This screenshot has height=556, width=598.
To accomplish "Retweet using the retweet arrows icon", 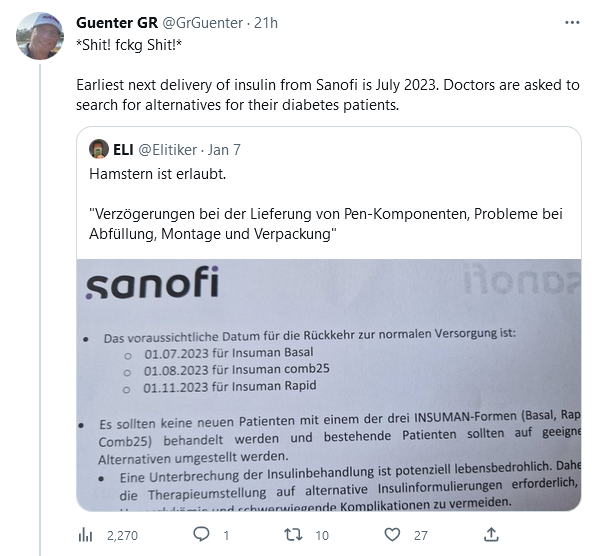I will tap(293, 535).
